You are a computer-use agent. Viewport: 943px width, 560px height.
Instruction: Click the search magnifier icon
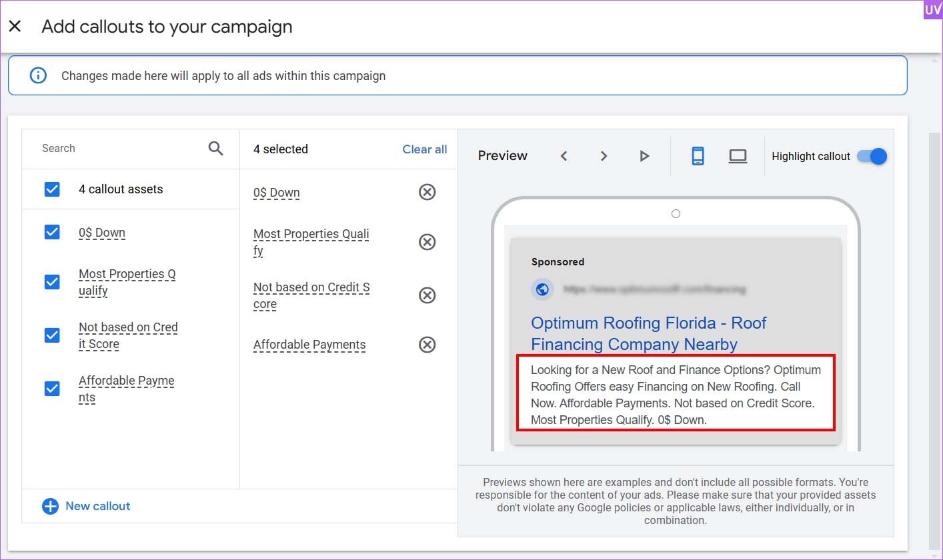(215, 148)
